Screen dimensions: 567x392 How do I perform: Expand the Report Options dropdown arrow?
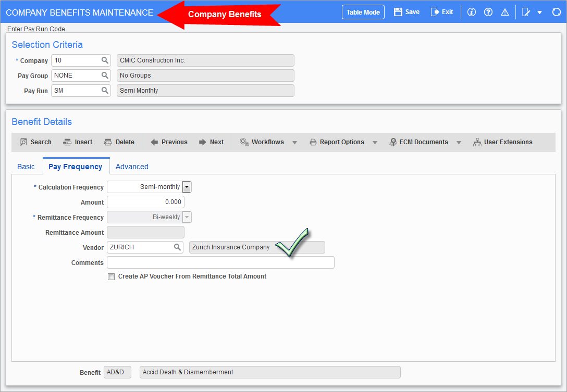tap(375, 142)
